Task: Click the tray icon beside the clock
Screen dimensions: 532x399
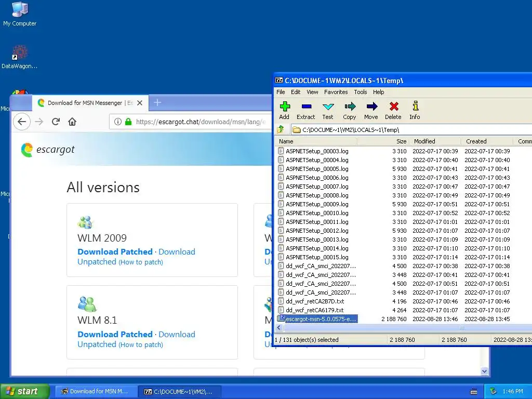Action: (494, 391)
